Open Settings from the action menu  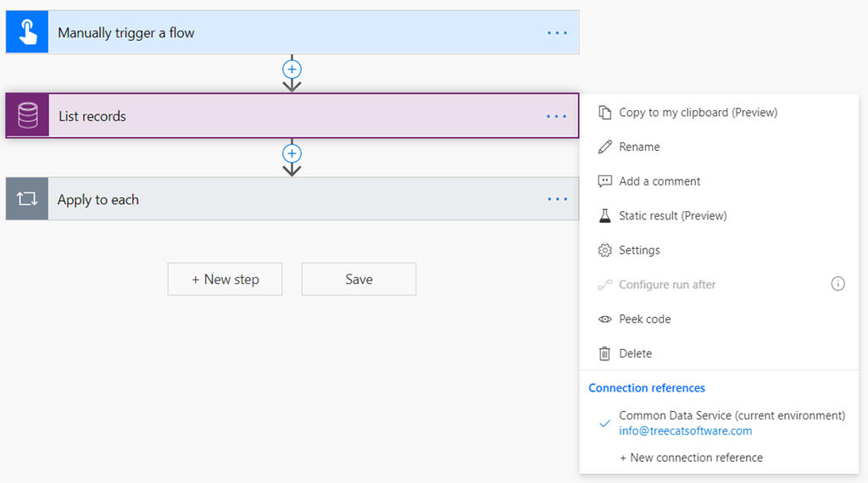click(x=639, y=250)
